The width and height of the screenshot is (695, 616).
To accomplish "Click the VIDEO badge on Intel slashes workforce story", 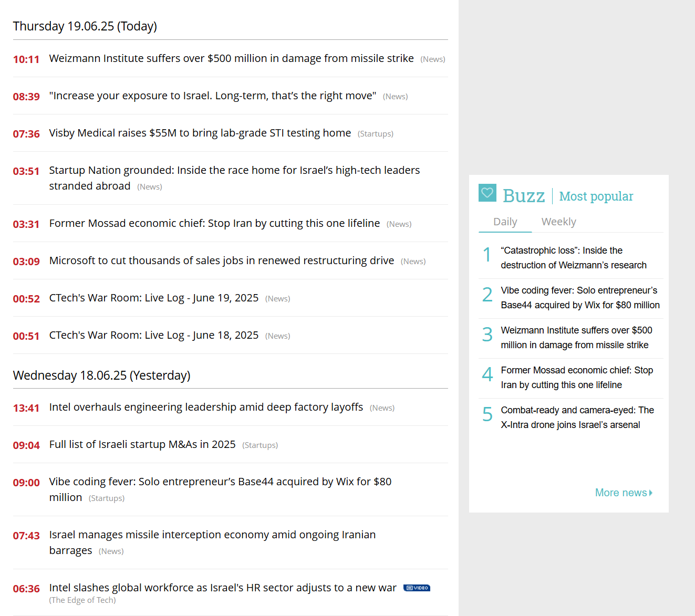I will tap(417, 588).
